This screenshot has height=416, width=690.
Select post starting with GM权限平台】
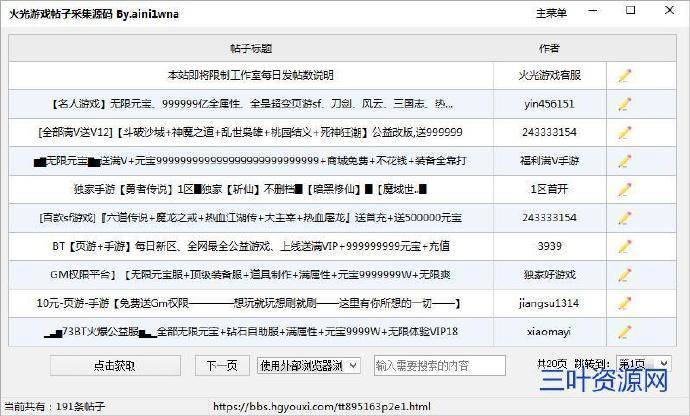(x=251, y=275)
